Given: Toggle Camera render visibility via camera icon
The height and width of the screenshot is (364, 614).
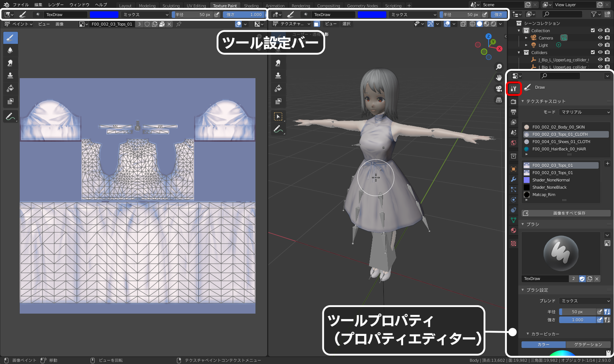Looking at the screenshot, I should click(607, 38).
